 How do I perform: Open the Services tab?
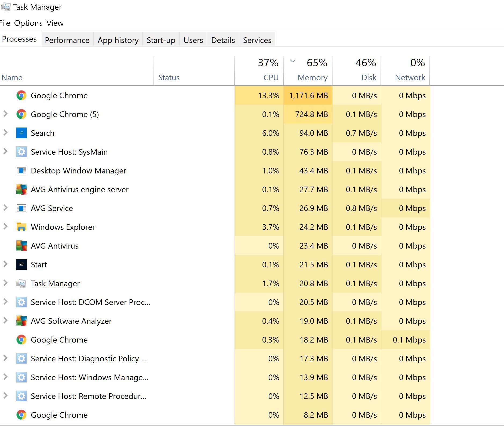click(x=257, y=40)
